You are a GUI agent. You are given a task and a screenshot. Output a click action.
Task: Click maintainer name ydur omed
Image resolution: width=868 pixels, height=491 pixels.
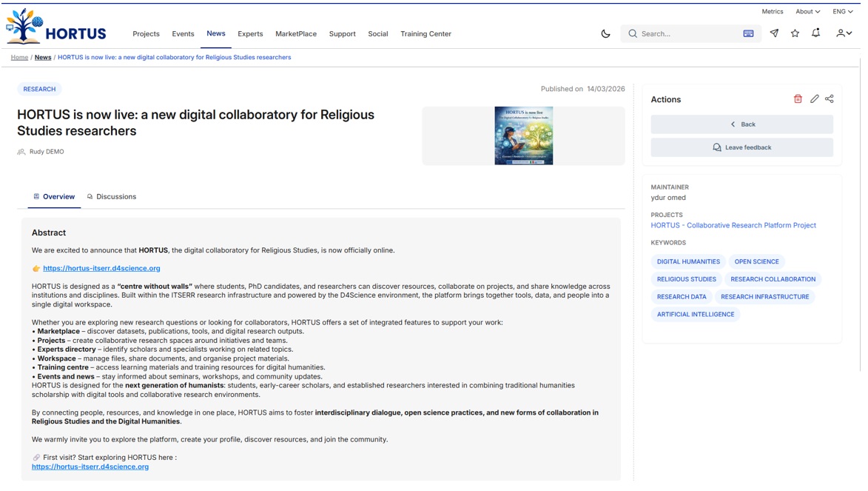pos(668,198)
